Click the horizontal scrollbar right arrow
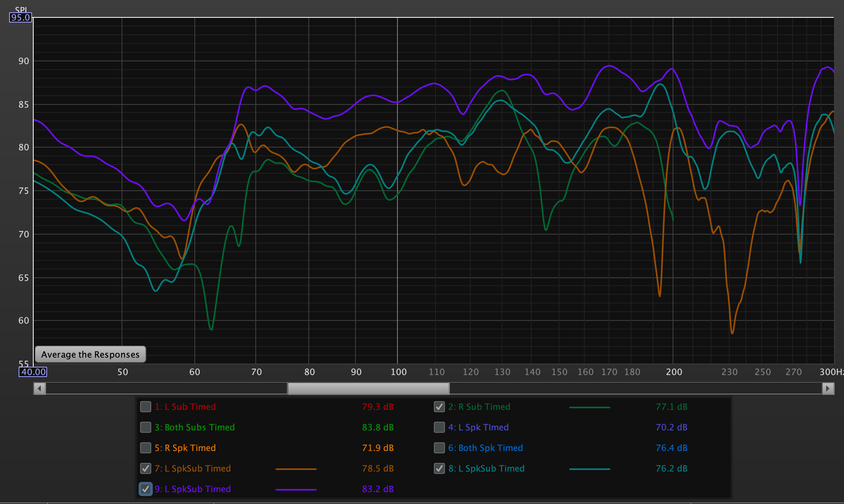This screenshot has width=844, height=504. point(828,388)
